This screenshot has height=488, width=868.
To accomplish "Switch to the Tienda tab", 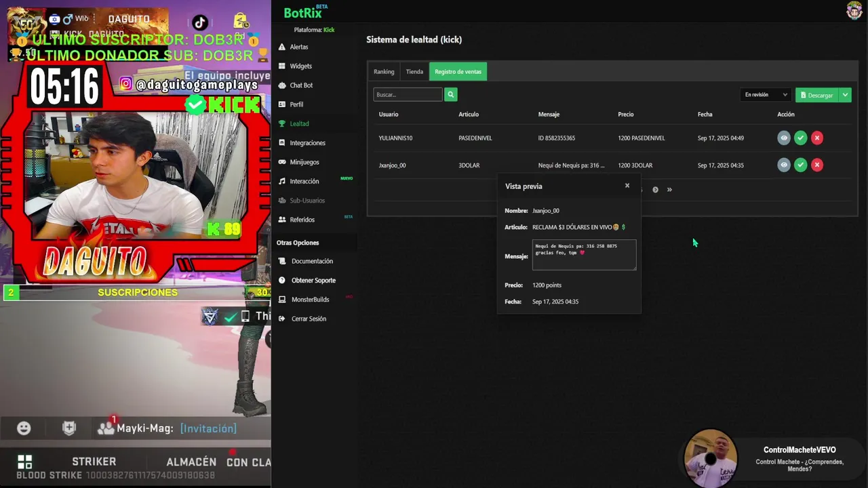I will 414,72.
